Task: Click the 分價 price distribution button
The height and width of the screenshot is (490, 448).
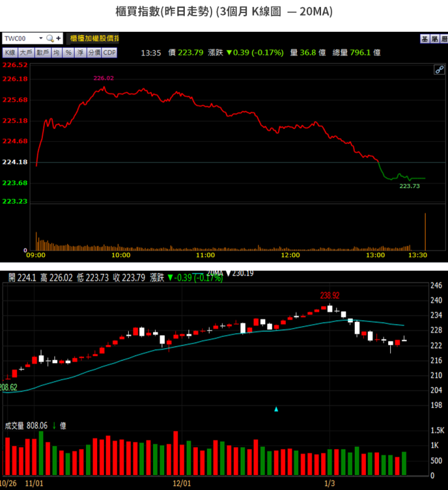Action: pyautogui.click(x=93, y=53)
